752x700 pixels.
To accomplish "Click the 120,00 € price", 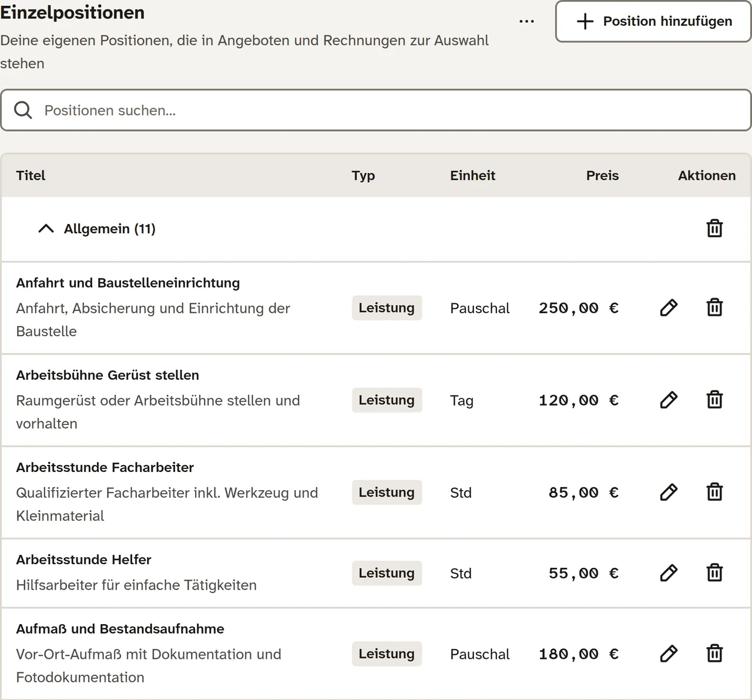I will pyautogui.click(x=579, y=400).
